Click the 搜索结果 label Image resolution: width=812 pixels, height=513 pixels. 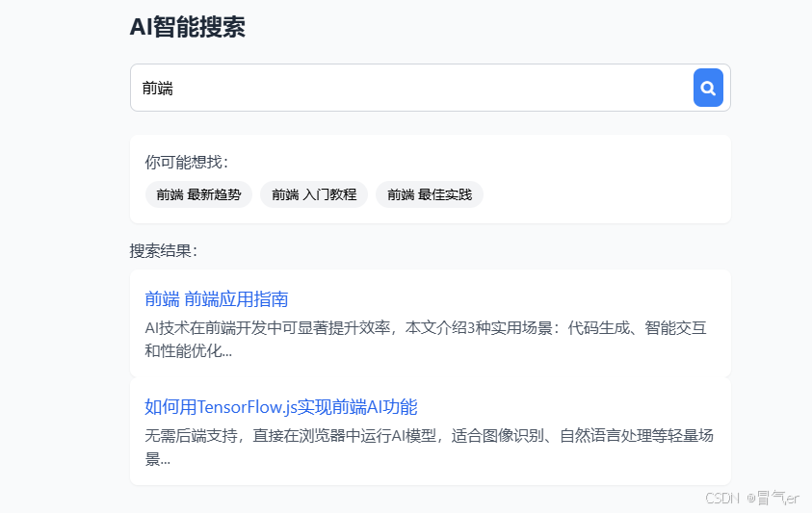point(164,251)
